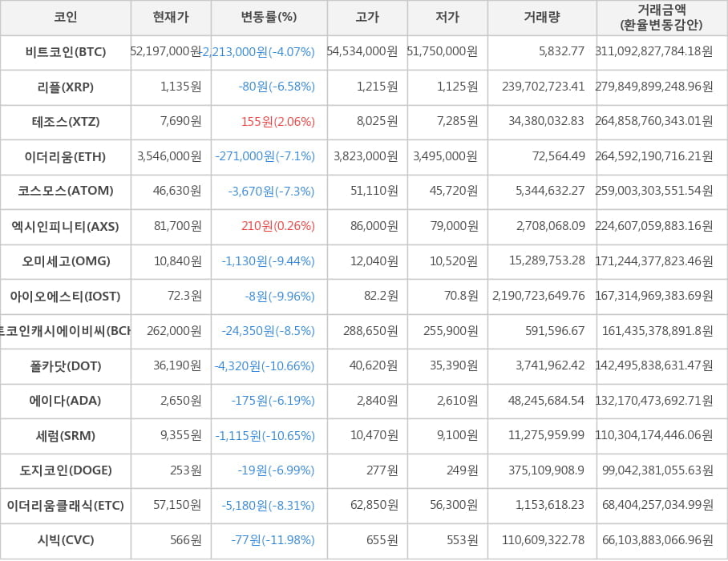This screenshot has height=561, width=728.
Task: Click the 코인 column header
Action: tap(66, 17)
